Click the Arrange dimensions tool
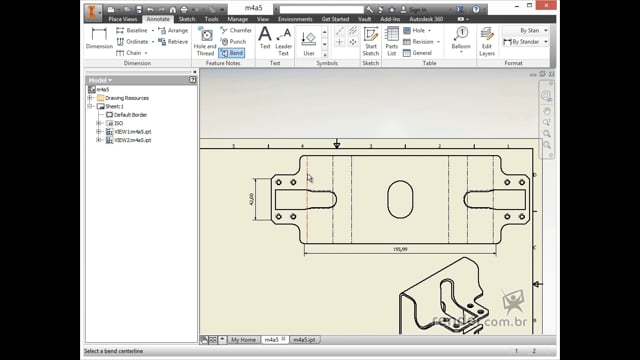This screenshot has width=640, height=360. pyautogui.click(x=173, y=31)
